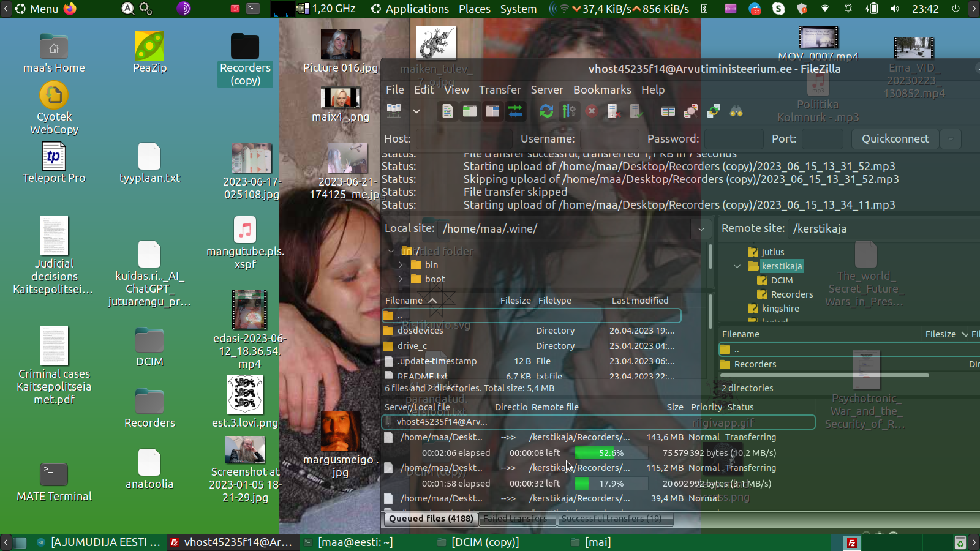Expand the Local site path dropdown

pos(701,229)
